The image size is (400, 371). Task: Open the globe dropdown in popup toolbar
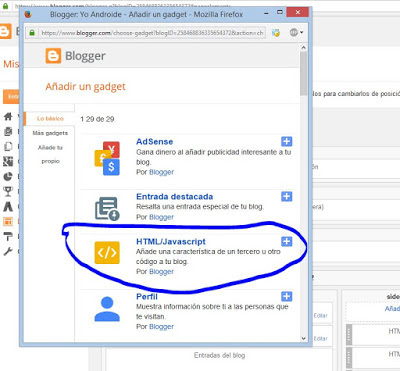[x=296, y=32]
